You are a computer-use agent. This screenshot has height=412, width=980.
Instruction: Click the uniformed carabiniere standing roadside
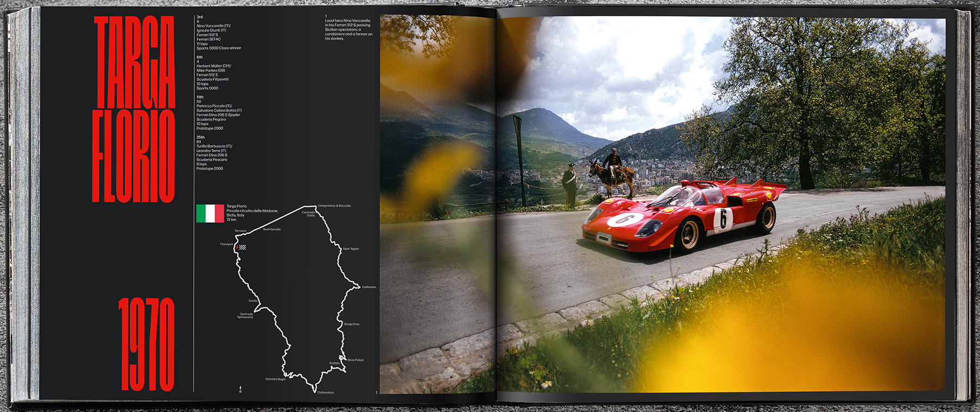[x=569, y=186]
